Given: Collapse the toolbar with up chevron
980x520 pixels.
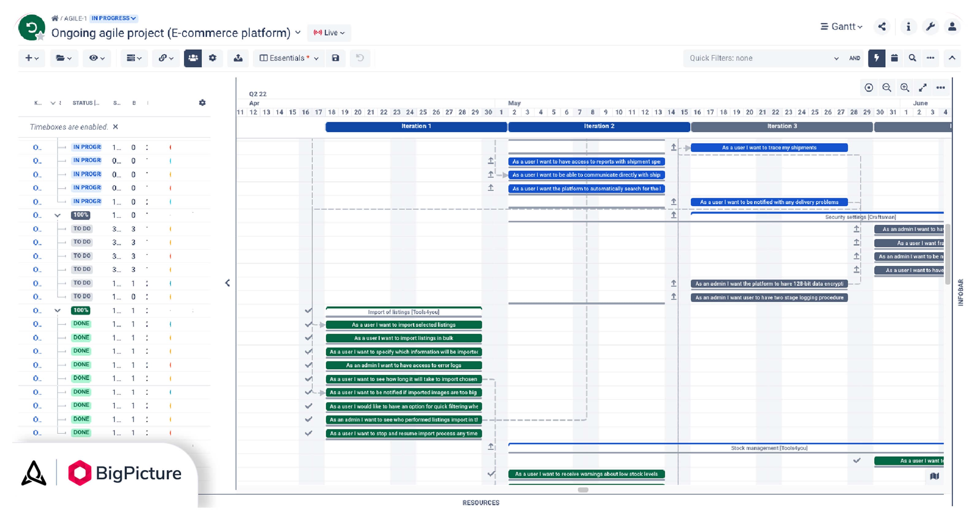Looking at the screenshot, I should pyautogui.click(x=952, y=58).
